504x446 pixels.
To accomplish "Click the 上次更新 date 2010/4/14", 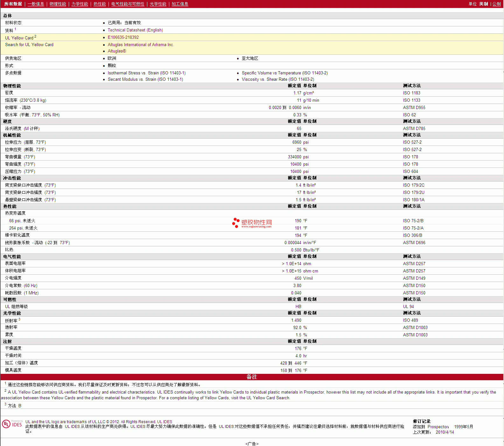I will (445, 432).
